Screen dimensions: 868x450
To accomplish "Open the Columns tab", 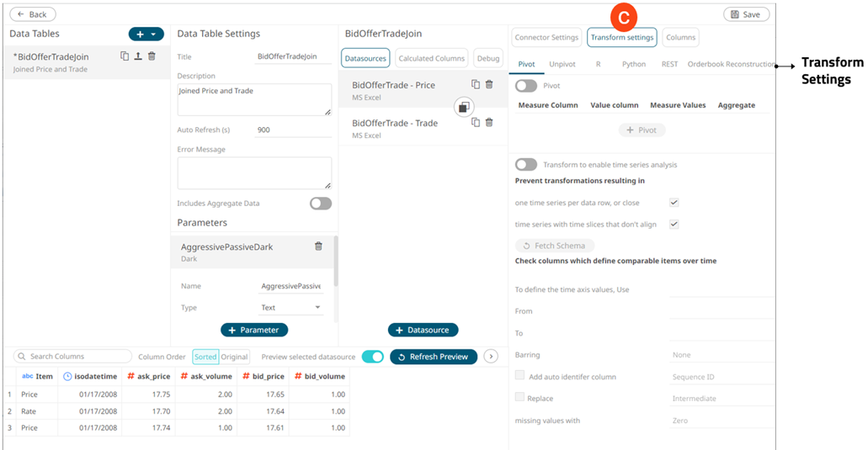I will pos(680,38).
